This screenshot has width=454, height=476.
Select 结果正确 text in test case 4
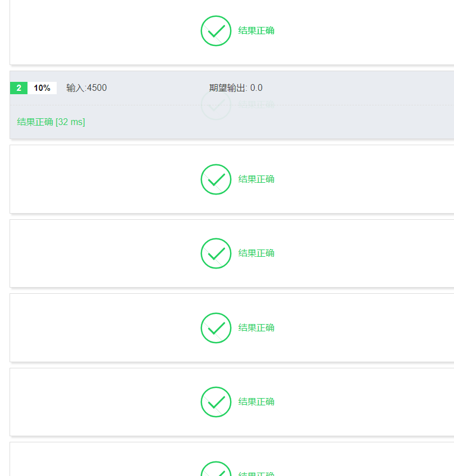click(x=256, y=253)
